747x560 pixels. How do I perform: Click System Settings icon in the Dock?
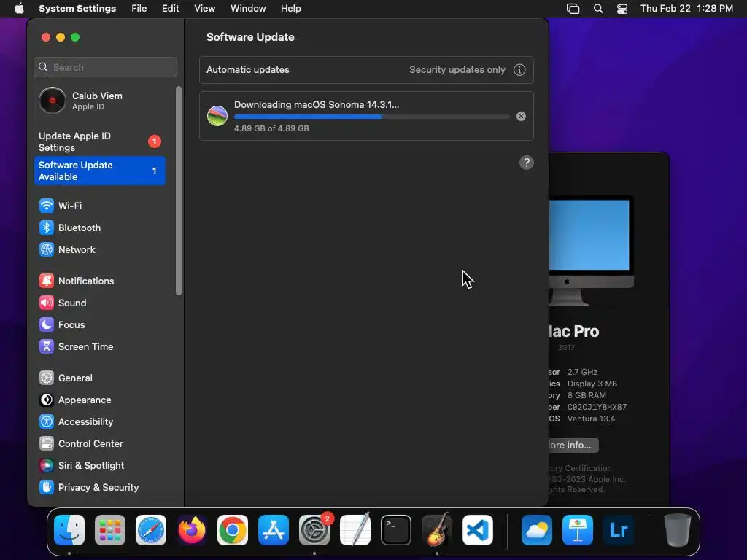coord(314,530)
